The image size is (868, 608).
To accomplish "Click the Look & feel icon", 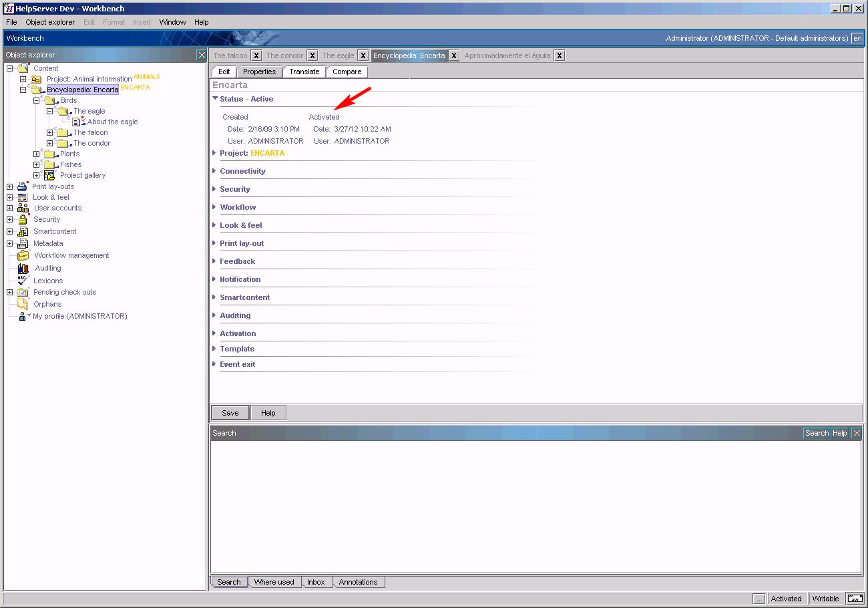I will coord(23,197).
